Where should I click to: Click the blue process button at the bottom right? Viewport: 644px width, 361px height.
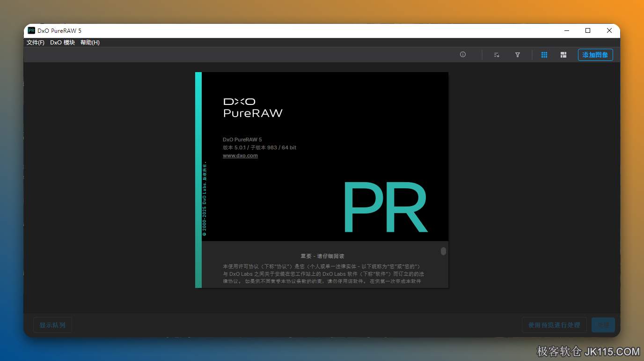point(603,325)
